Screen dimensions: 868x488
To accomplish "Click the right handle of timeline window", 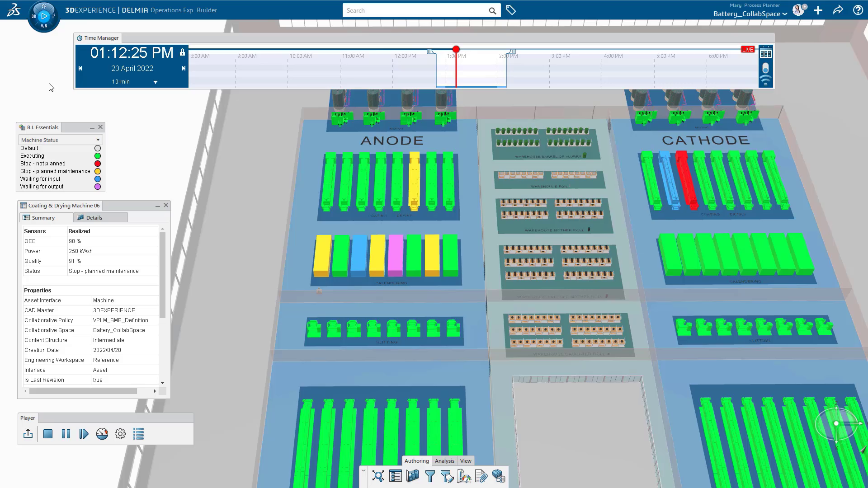I will (512, 52).
